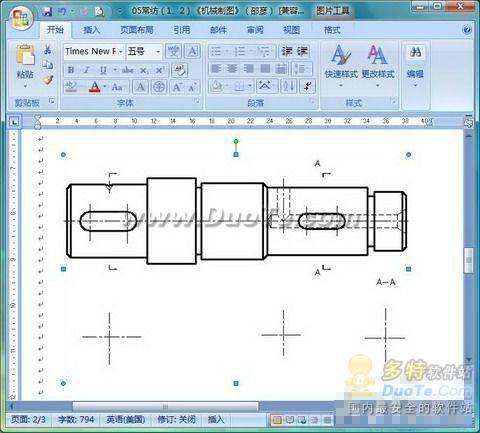Open the Find/Edit binoculars (编辑) button
Image resolution: width=480 pixels, height=433 pixels.
(x=415, y=64)
